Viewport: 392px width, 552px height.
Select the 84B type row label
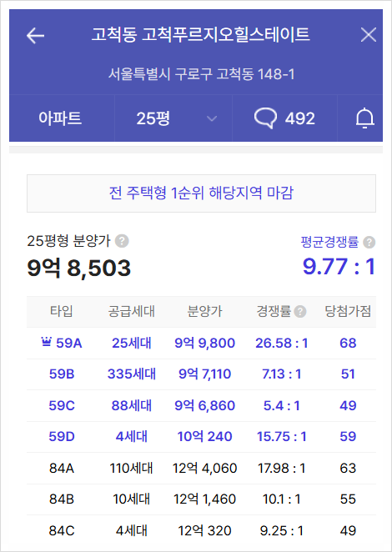(x=62, y=499)
